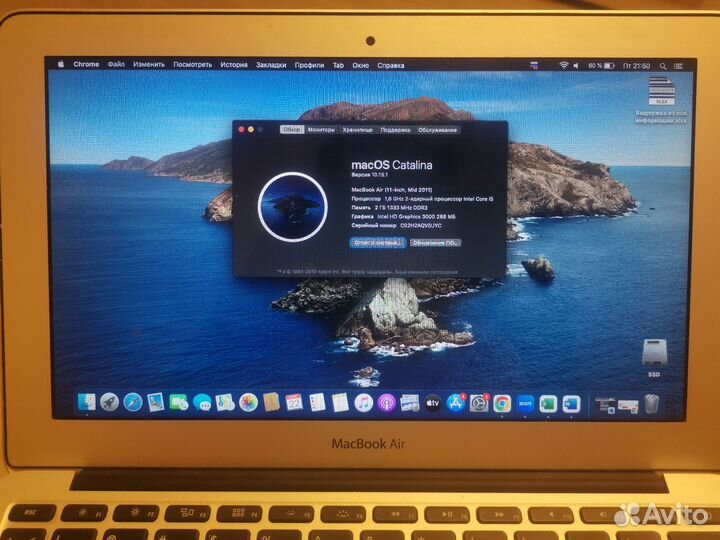The image size is (720, 540).
Task: Open the Посмотреть menu
Action: point(192,65)
